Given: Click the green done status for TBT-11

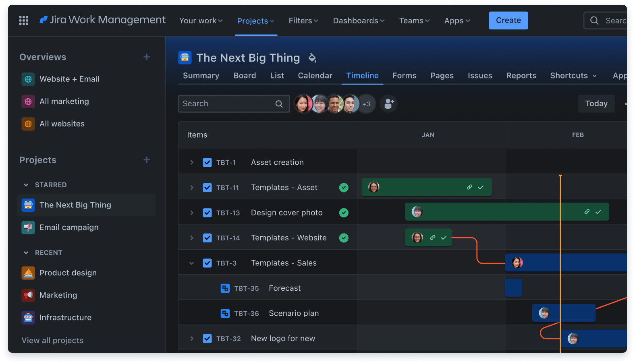Looking at the screenshot, I should [x=344, y=188].
